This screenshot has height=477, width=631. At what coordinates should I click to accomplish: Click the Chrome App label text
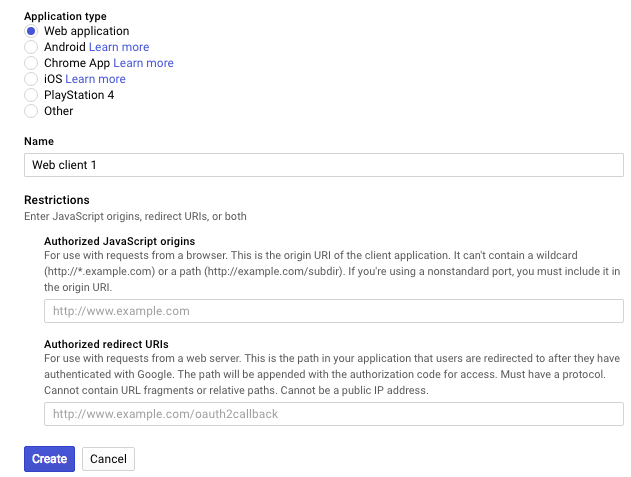tap(76, 63)
